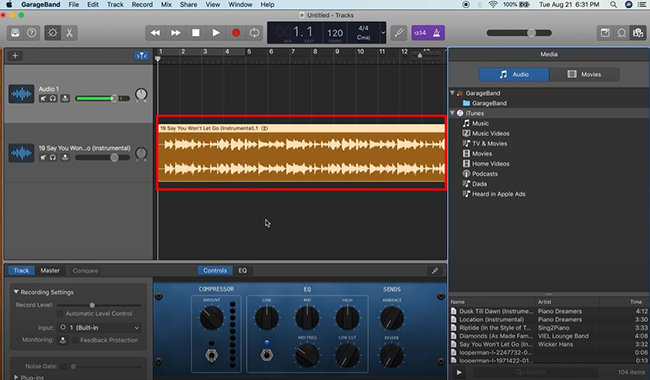Open the Mix menu
This screenshot has height=380, width=650.
pos(166,5)
